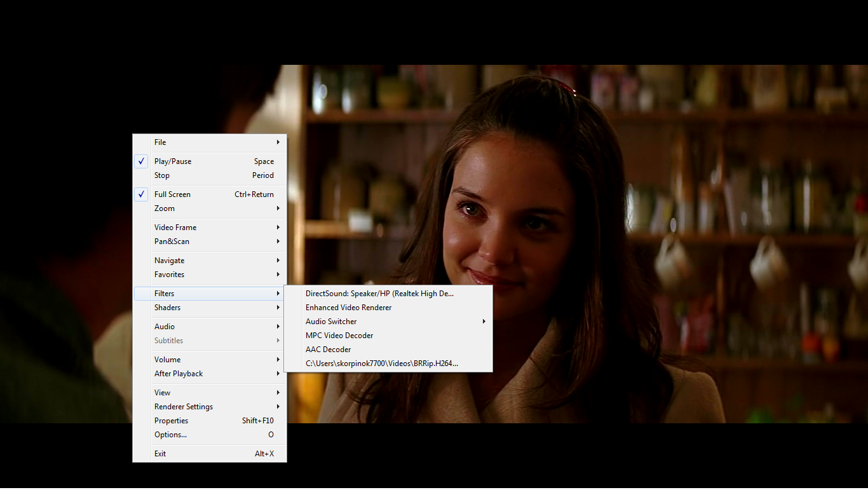
Task: Click the arrow beside Audio Switcher
Action: click(484, 322)
